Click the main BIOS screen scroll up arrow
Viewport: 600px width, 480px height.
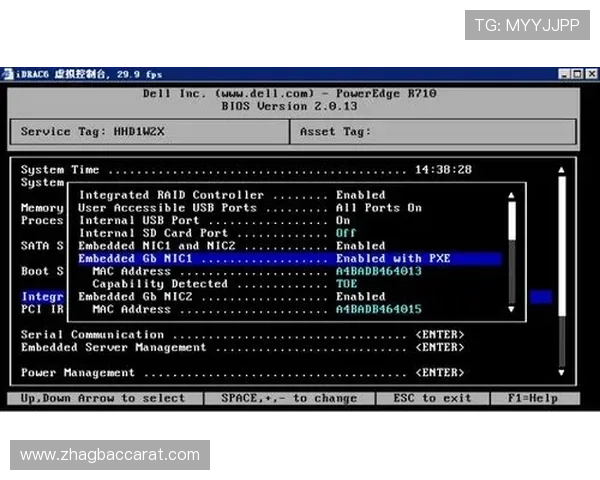pyautogui.click(x=561, y=170)
